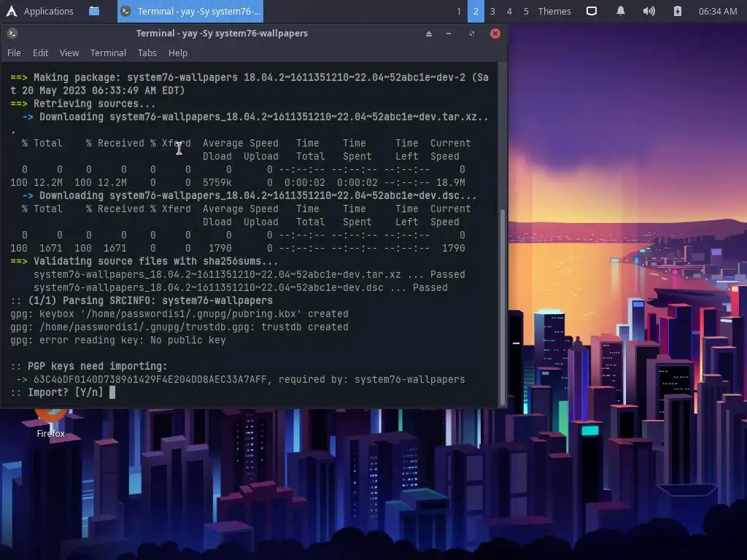Click the PGP key fingerprint 63C46DF0140D...
The width and height of the screenshot is (747, 560).
[150, 379]
